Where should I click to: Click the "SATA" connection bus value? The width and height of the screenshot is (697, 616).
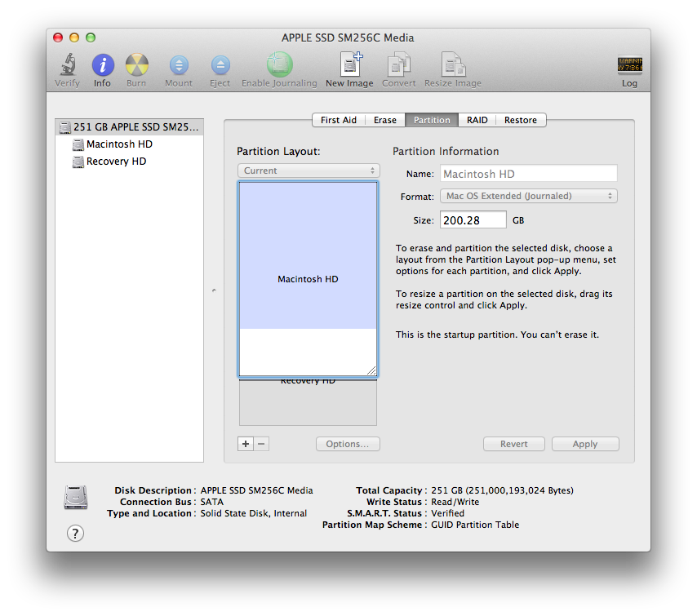(211, 502)
